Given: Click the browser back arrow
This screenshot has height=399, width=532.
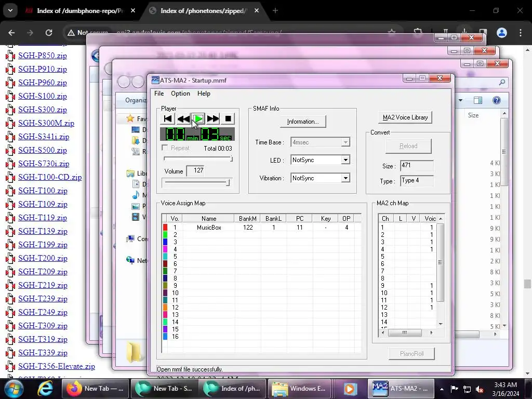Looking at the screenshot, I should coord(11,33).
